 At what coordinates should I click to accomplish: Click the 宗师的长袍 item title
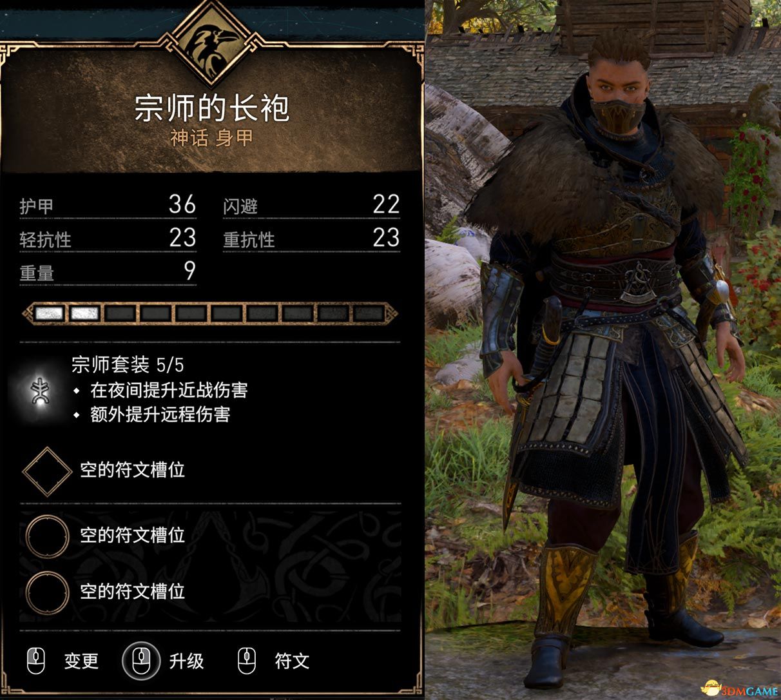tap(211, 108)
